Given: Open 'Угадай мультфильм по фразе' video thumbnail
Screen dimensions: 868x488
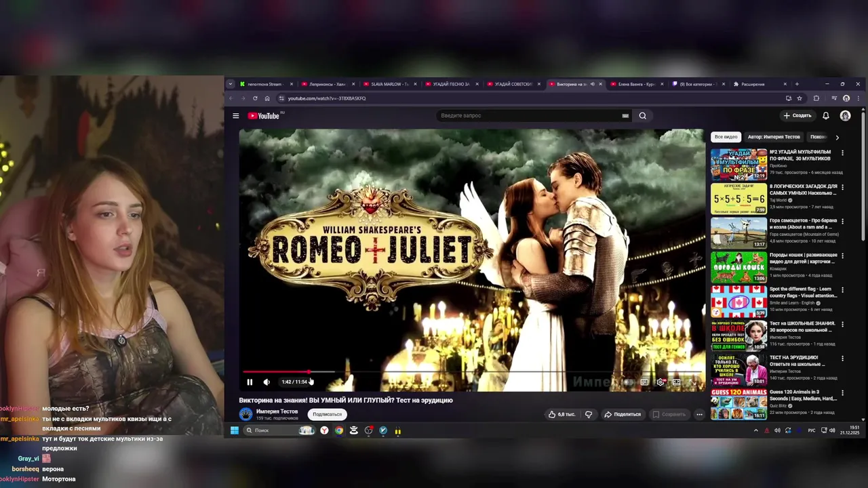Looking at the screenshot, I should click(x=738, y=164).
